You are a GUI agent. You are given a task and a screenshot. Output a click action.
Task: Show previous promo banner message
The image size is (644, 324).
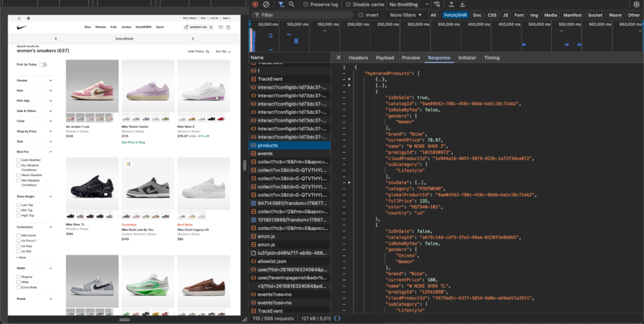point(56,38)
